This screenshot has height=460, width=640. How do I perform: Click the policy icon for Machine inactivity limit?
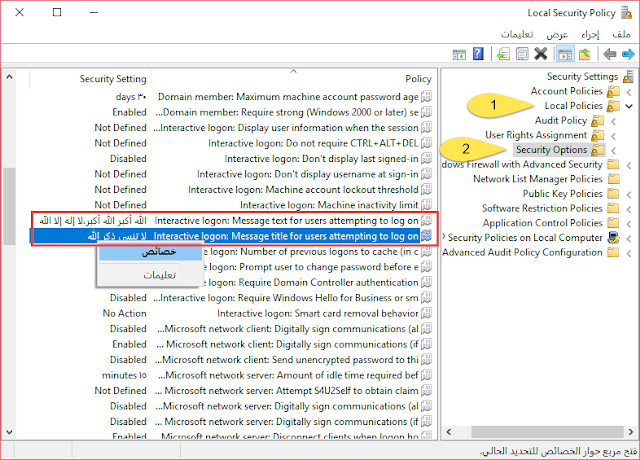[427, 205]
